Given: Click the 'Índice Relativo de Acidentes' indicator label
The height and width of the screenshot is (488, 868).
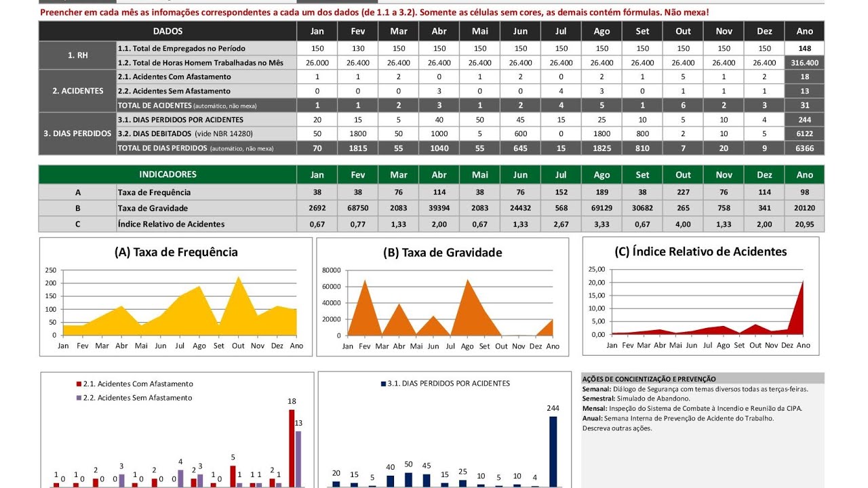Looking at the screenshot, I should click(x=207, y=224).
